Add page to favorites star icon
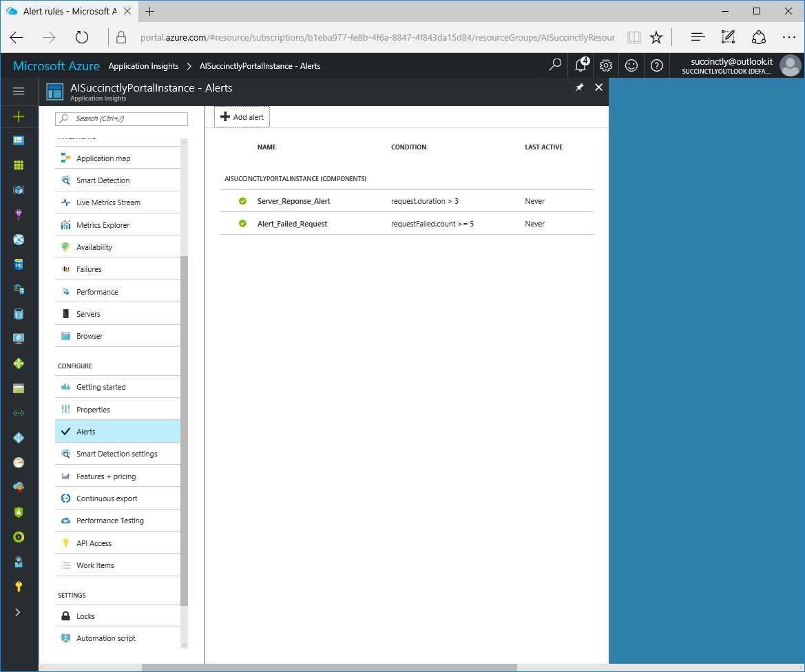The height and width of the screenshot is (672, 805). pos(656,37)
